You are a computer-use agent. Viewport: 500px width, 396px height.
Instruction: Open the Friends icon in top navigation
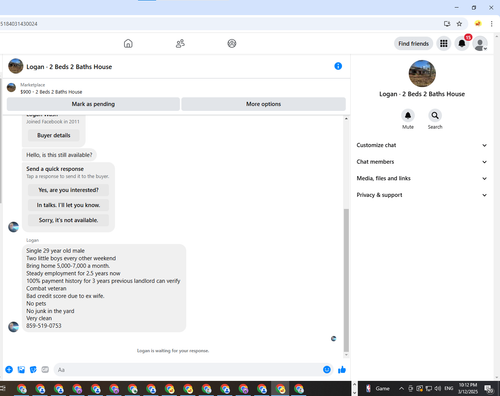pos(180,43)
